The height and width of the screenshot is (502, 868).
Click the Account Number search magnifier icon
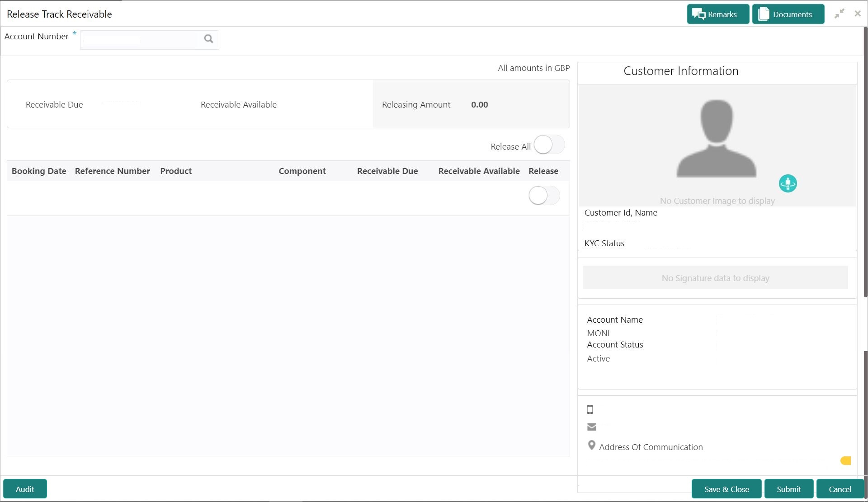pos(208,39)
